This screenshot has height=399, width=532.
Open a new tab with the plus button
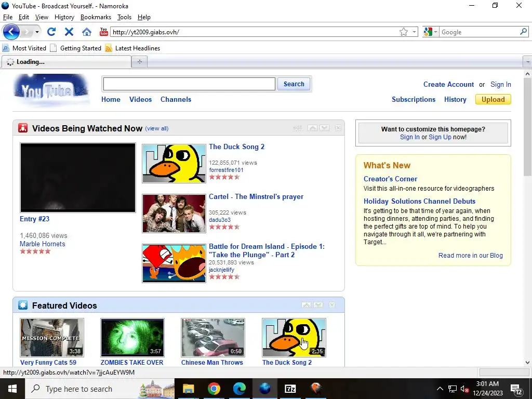pyautogui.click(x=139, y=62)
